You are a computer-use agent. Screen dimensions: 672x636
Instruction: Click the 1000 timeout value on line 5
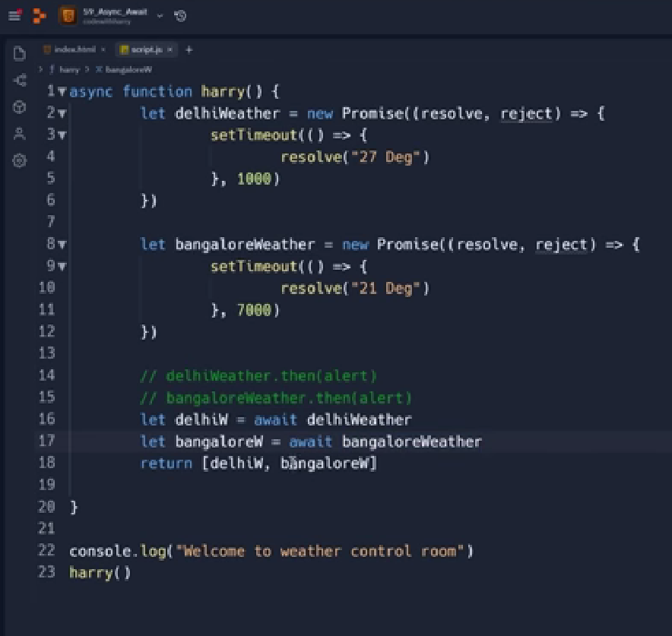tap(255, 179)
